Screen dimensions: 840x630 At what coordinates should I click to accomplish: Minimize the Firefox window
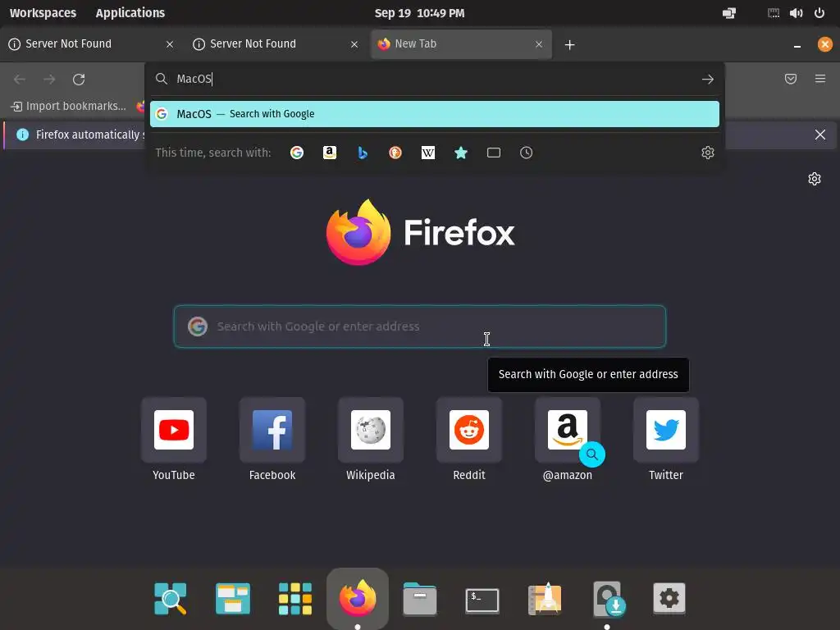(x=797, y=45)
